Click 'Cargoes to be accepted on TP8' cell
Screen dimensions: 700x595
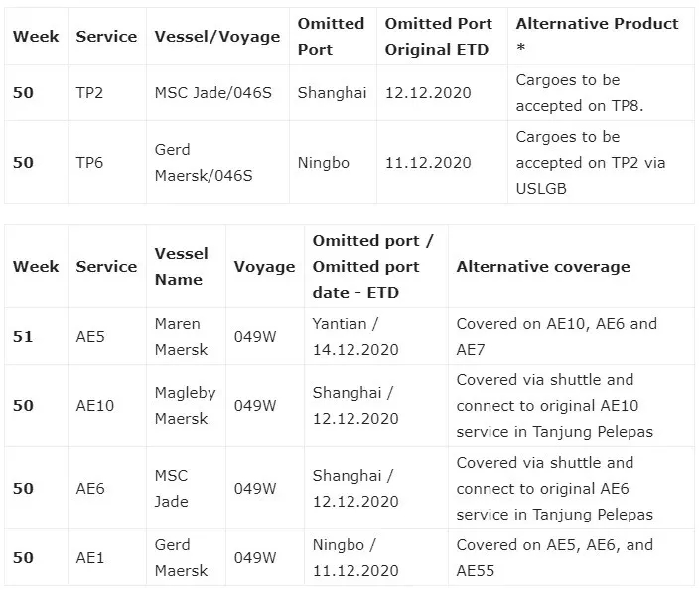coord(581,92)
